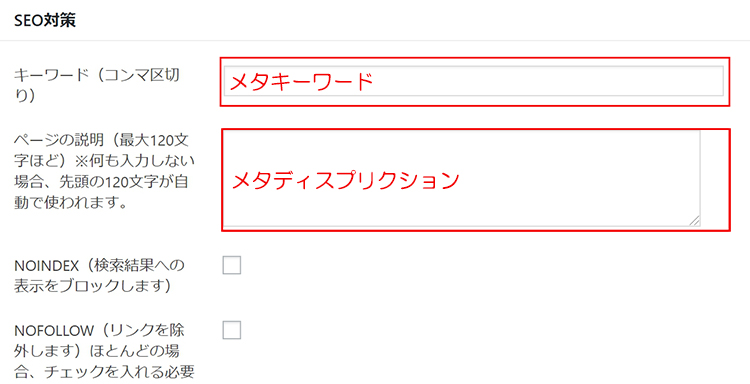Click the keyword (キーワード) text input field
The width and height of the screenshot is (750, 384).
(474, 81)
